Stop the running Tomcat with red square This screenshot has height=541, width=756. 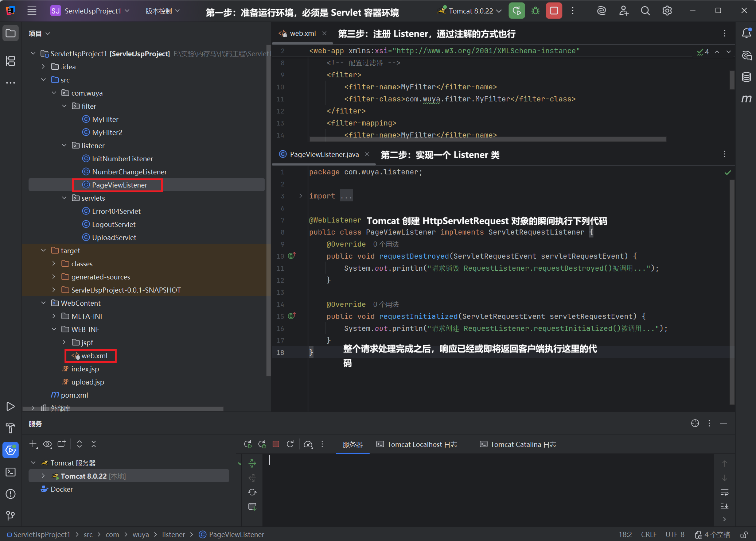[554, 11]
